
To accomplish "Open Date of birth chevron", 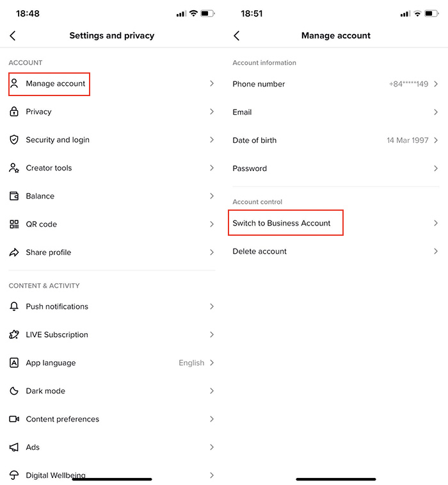I will pyautogui.click(x=436, y=140).
